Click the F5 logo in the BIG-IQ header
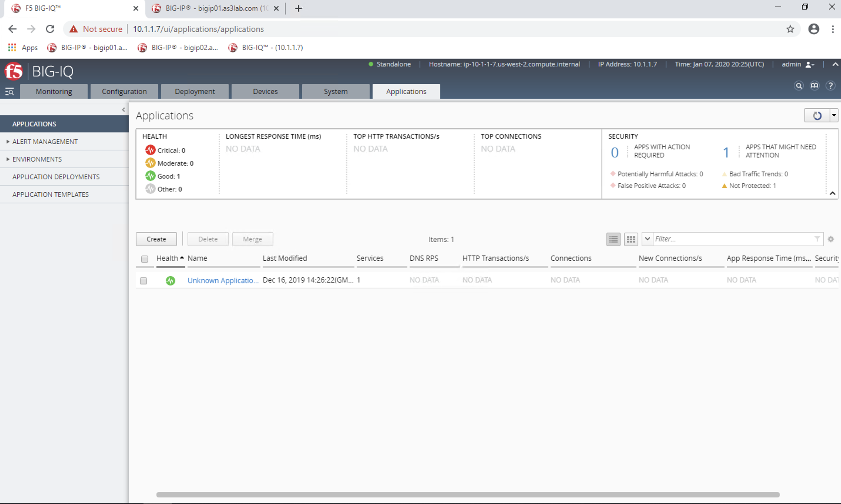This screenshot has width=841, height=504. pyautogui.click(x=14, y=71)
